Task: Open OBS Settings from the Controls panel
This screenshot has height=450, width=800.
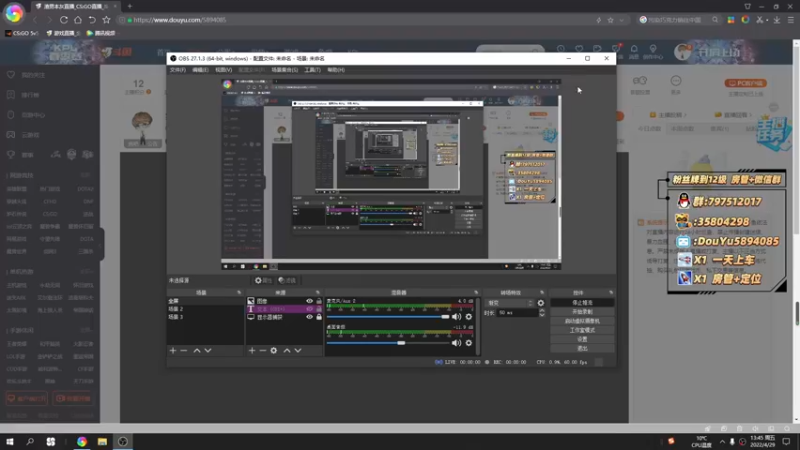Action: click(x=582, y=339)
